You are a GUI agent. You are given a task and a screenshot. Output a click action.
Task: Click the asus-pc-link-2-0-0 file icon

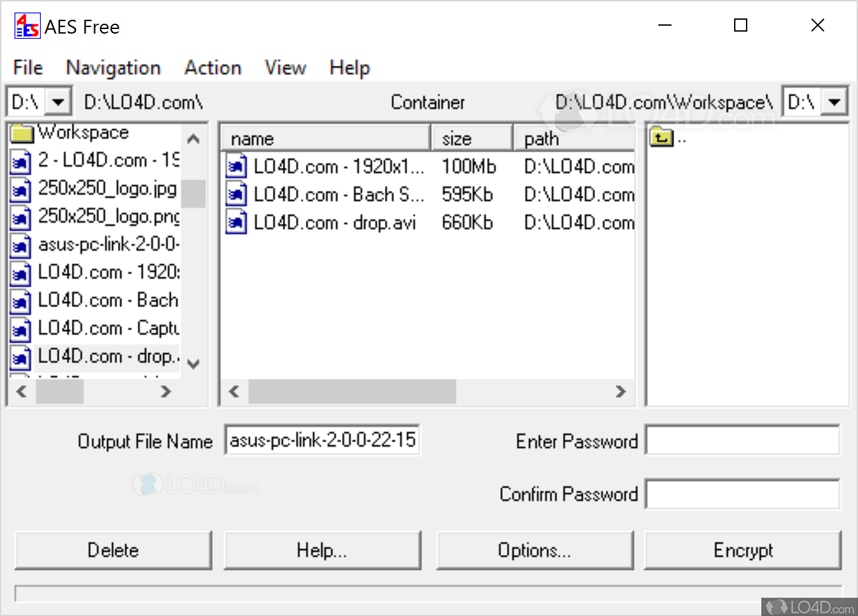(20, 245)
